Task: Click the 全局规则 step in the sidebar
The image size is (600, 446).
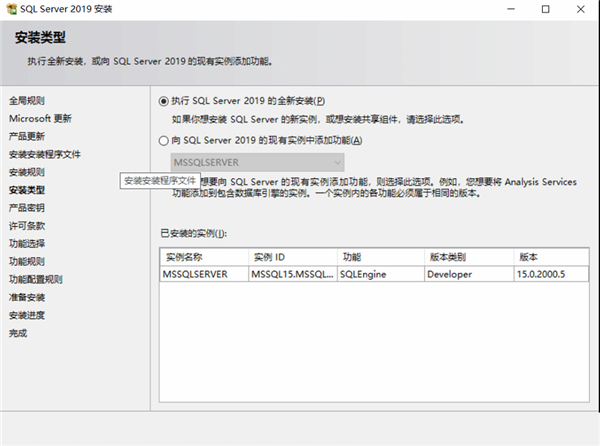Action: 27,100
